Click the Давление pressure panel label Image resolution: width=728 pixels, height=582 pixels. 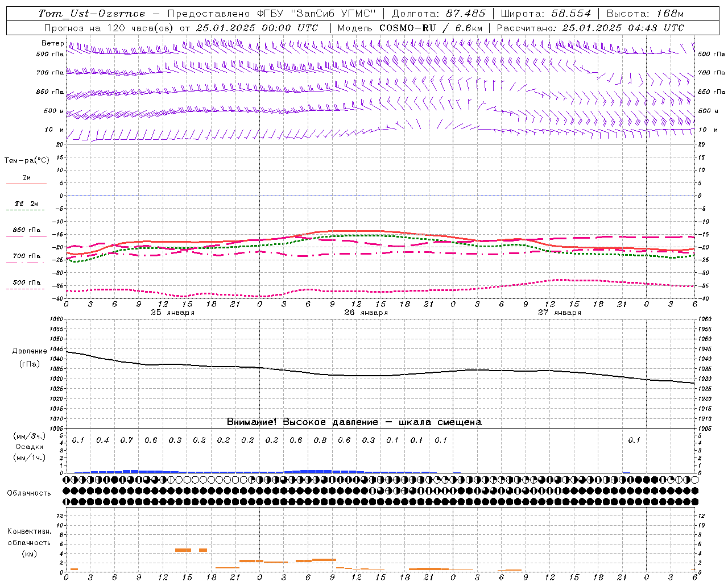(x=30, y=351)
